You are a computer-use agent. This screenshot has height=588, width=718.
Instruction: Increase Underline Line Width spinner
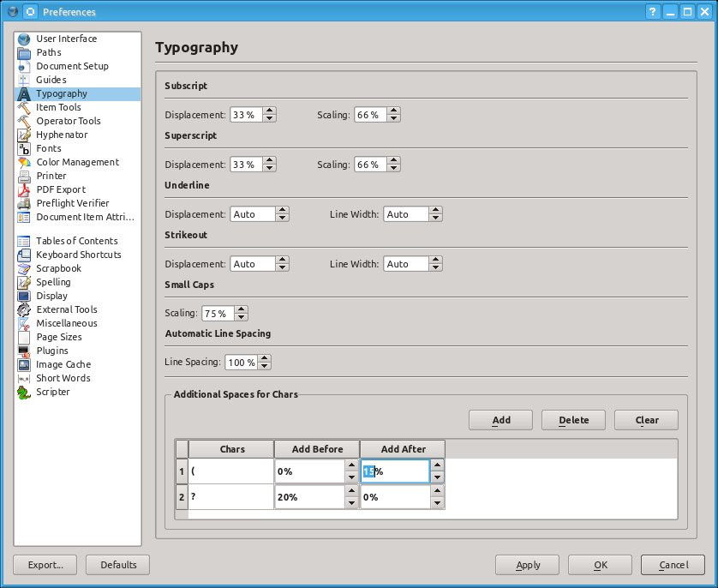tap(436, 211)
